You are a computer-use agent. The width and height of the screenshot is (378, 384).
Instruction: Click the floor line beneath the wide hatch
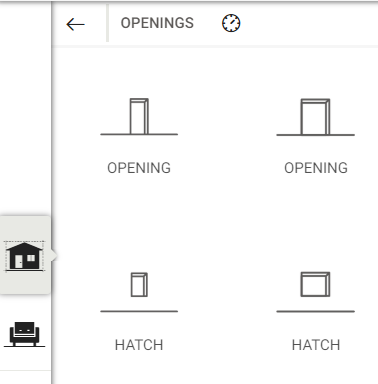315,312
